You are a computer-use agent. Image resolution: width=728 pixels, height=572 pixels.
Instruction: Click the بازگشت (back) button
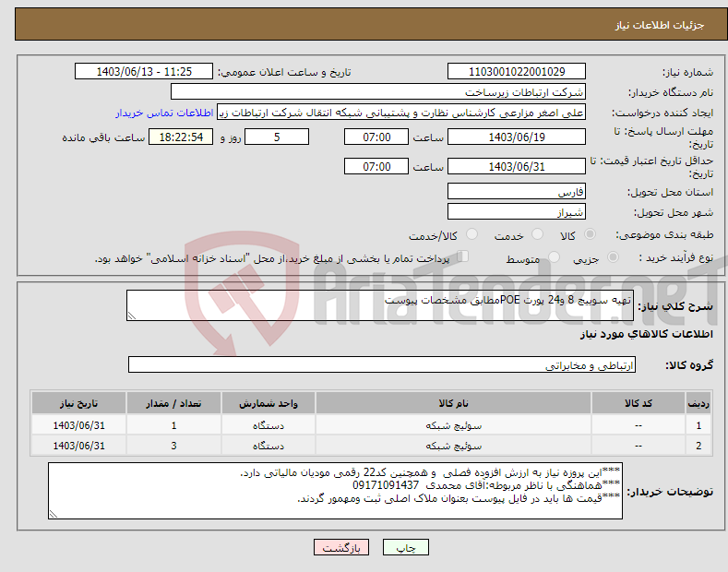pos(341,547)
